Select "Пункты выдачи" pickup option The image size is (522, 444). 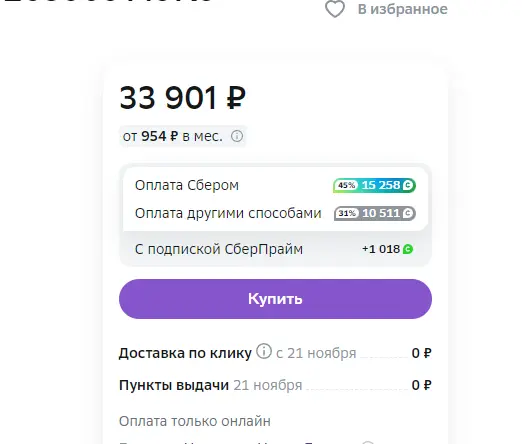click(275, 385)
